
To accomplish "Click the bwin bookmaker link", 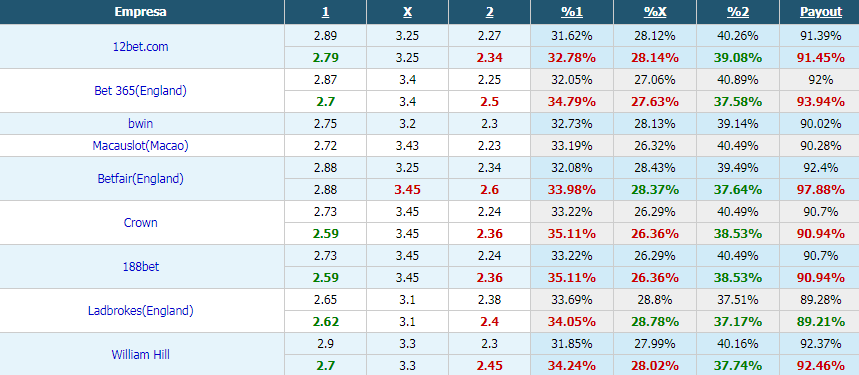I will [x=140, y=124].
